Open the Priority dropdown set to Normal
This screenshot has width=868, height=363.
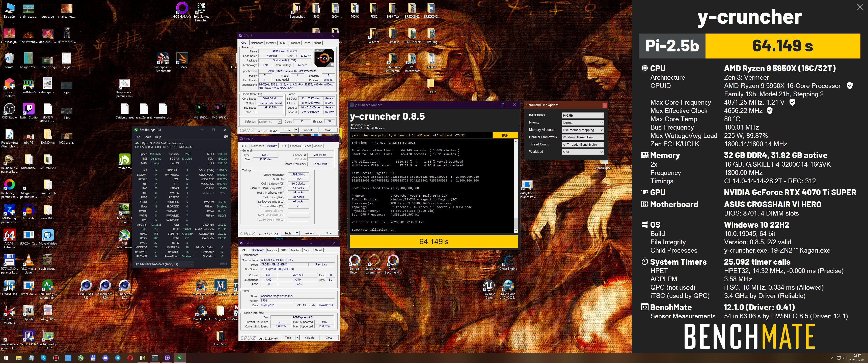click(582, 123)
